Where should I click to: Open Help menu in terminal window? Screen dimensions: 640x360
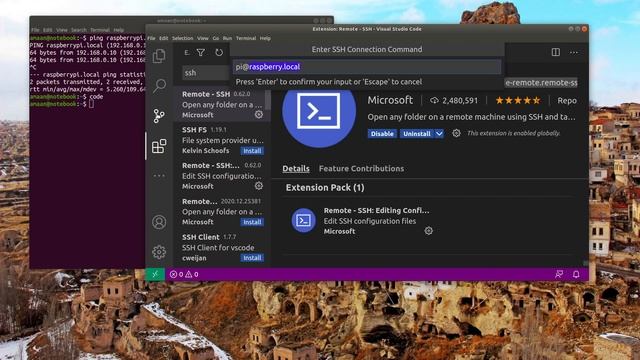(119, 30)
